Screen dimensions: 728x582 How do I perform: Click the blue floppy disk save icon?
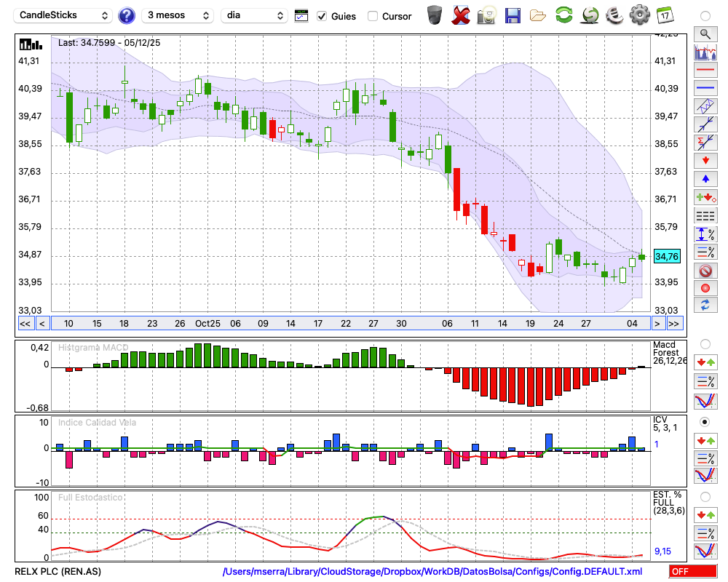click(513, 15)
